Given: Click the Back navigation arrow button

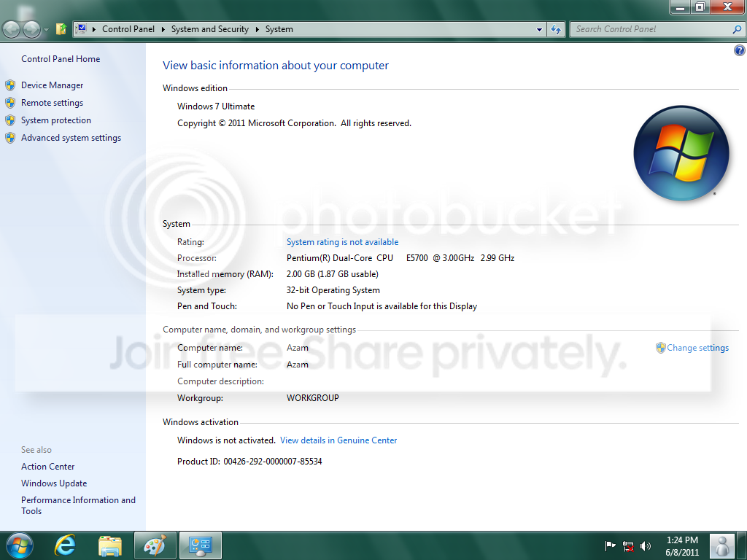Looking at the screenshot, I should [12, 29].
